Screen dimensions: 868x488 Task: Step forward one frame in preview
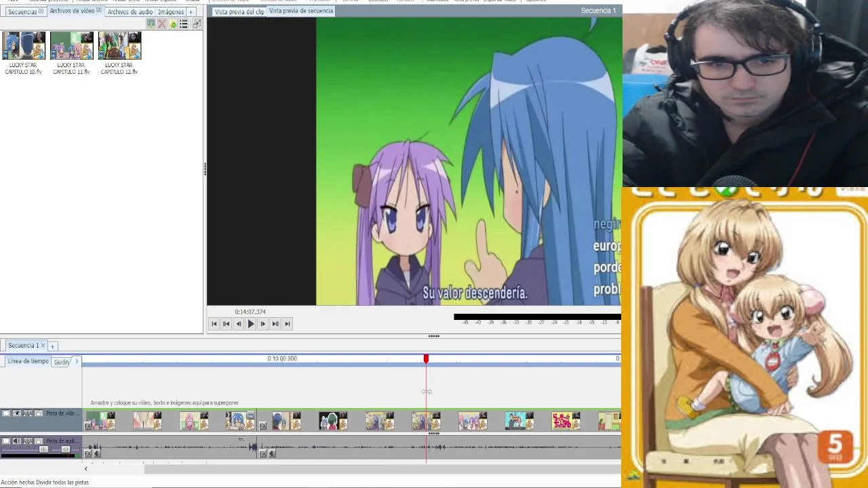pyautogui.click(x=263, y=324)
